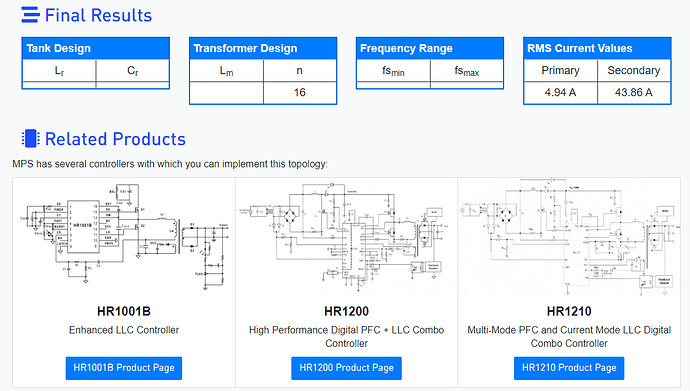The width and height of the screenshot is (690, 391).
Task: Click the HR1200 circuit diagram thumbnail
Action: pos(346,238)
